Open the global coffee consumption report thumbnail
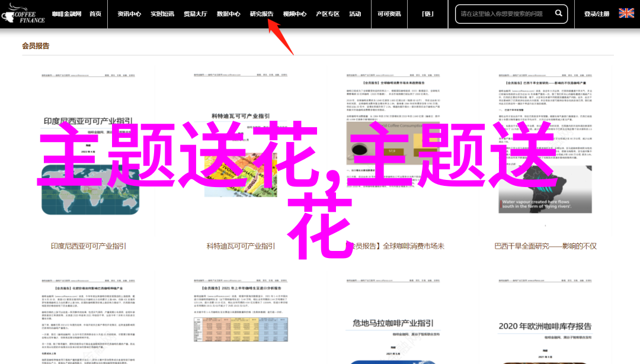 pyautogui.click(x=393, y=151)
